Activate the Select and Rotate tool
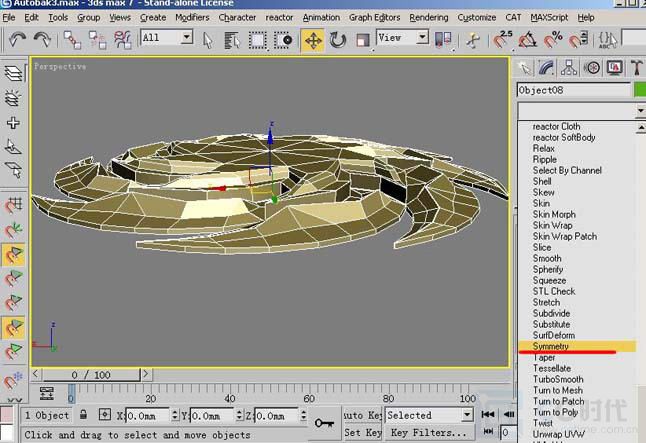This screenshot has width=646, height=443. click(338, 40)
